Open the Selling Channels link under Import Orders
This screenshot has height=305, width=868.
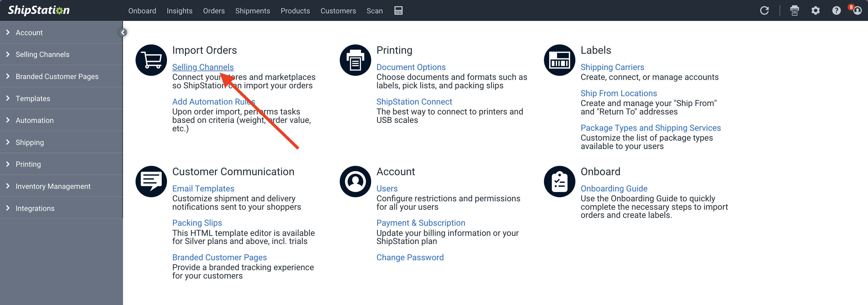(x=203, y=67)
